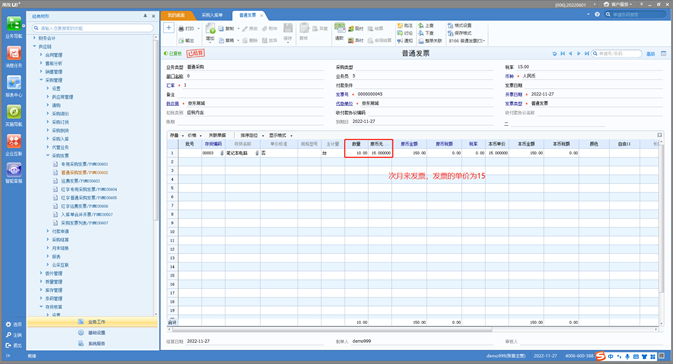Open 报表中心 sidebar icon
The height and width of the screenshot is (364, 673).
(14, 86)
